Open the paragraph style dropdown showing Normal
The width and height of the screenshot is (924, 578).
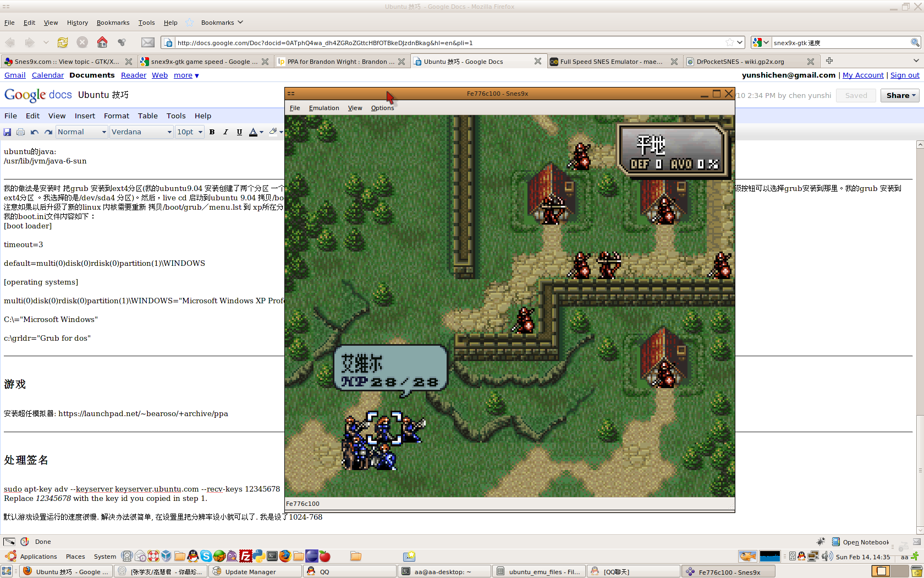81,132
